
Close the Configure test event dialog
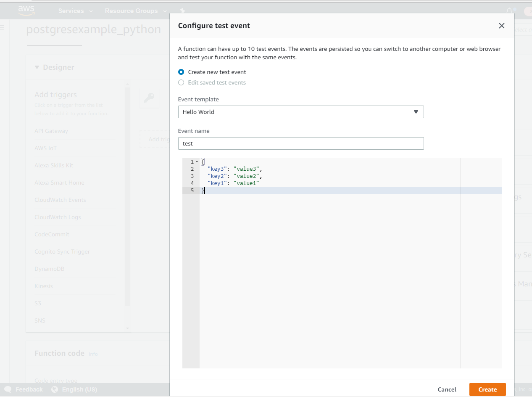pos(501,26)
